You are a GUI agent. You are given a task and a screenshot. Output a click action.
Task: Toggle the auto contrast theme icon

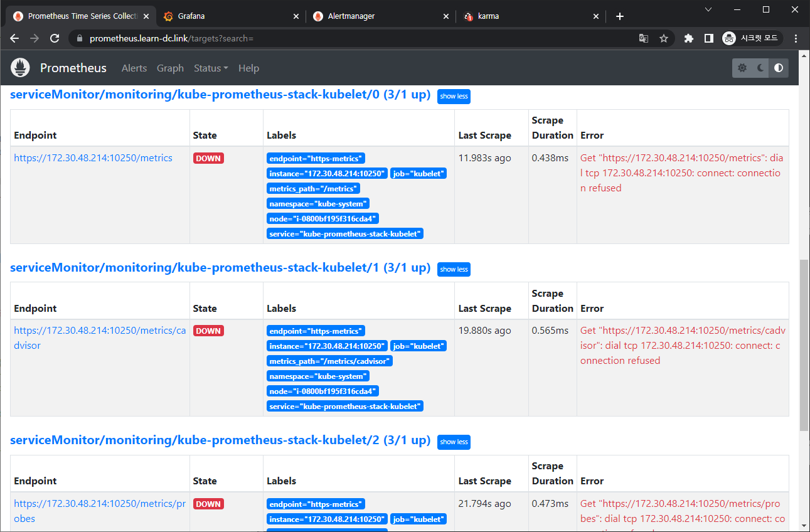pyautogui.click(x=779, y=68)
